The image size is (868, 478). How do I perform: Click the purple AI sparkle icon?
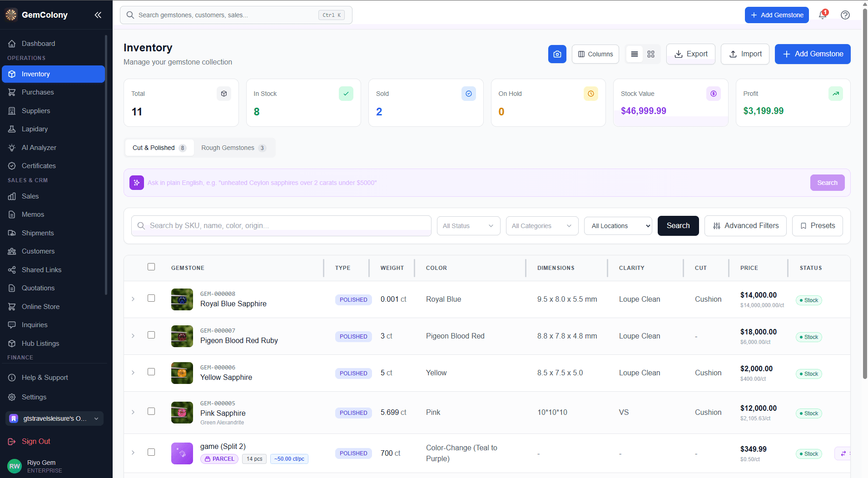pyautogui.click(x=137, y=183)
